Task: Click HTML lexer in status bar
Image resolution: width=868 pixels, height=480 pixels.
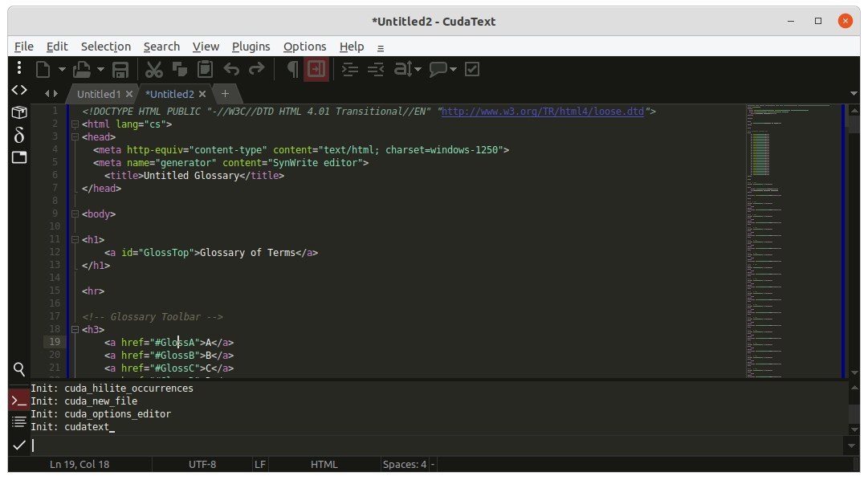Action: click(x=324, y=464)
